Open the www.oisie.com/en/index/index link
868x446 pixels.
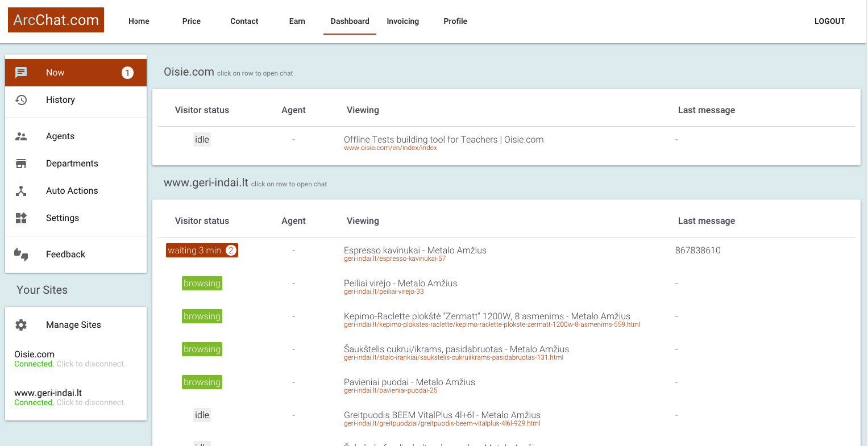point(391,148)
